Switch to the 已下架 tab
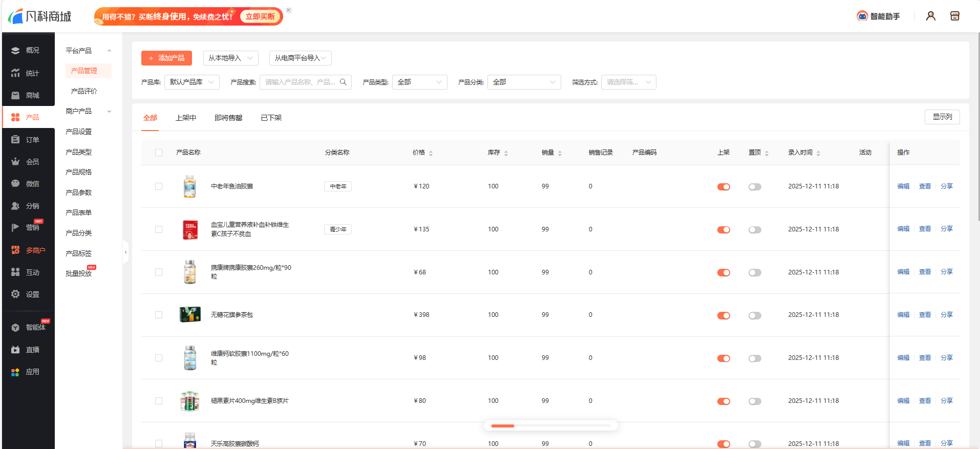The width and height of the screenshot is (980, 449). (x=271, y=118)
